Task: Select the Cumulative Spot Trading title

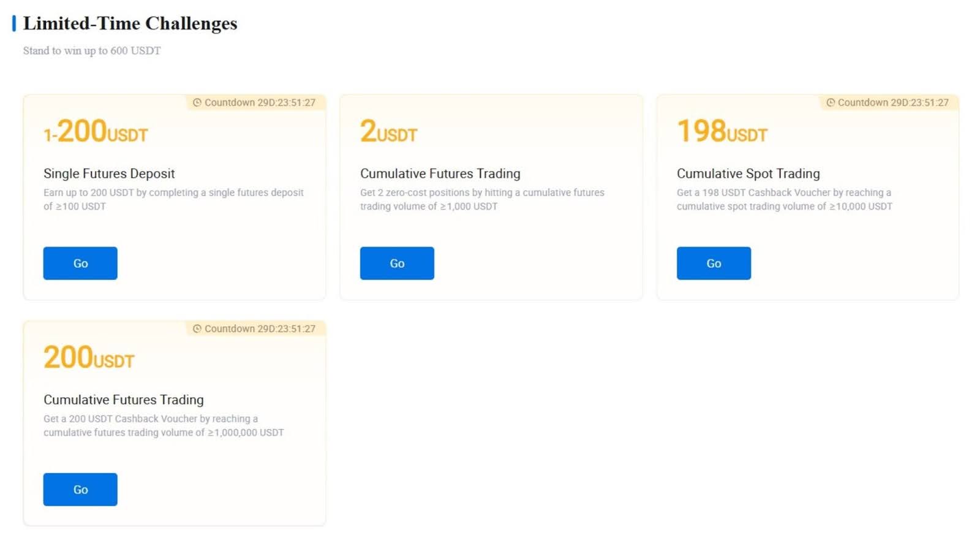Action: [748, 174]
